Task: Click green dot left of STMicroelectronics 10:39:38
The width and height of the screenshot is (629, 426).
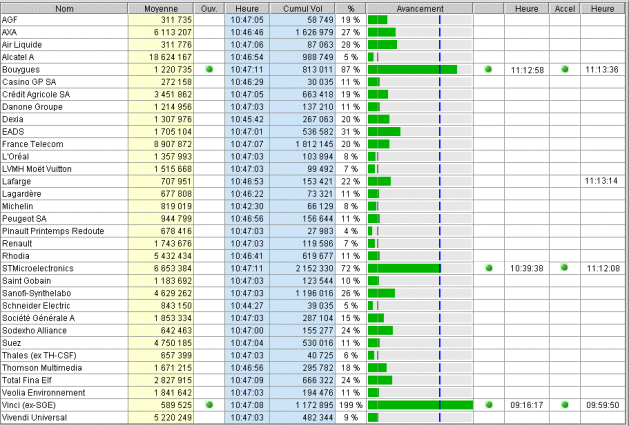Action: click(489, 268)
